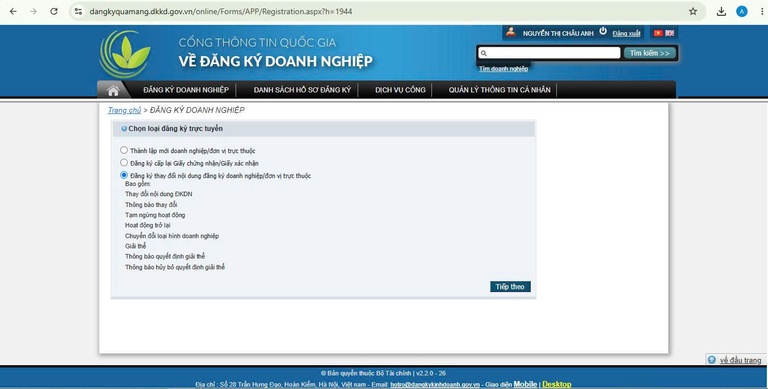Click the header Chọn loại đăng ký trực tuyến

coord(175,129)
